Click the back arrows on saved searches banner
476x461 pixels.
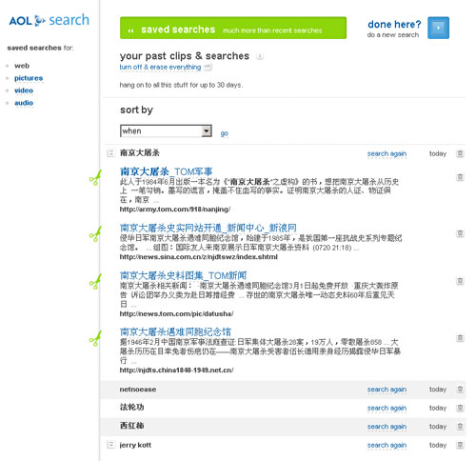(130, 30)
